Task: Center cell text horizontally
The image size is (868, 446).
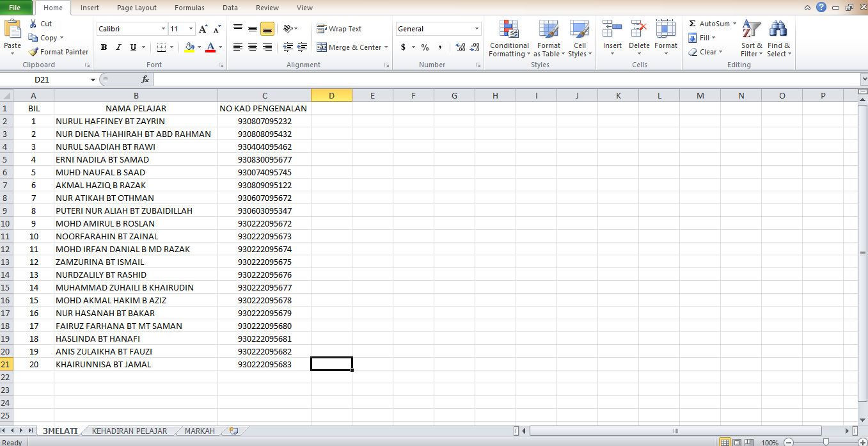Action: pos(253,47)
